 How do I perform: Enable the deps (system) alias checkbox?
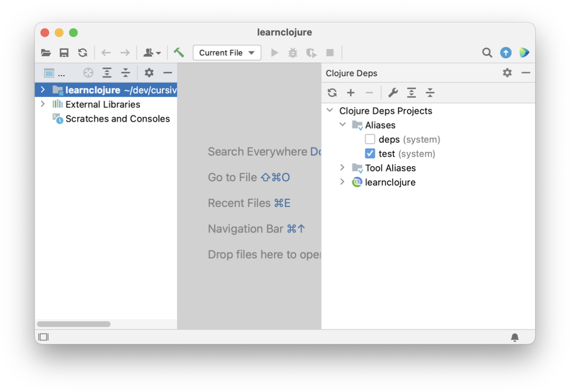[370, 139]
